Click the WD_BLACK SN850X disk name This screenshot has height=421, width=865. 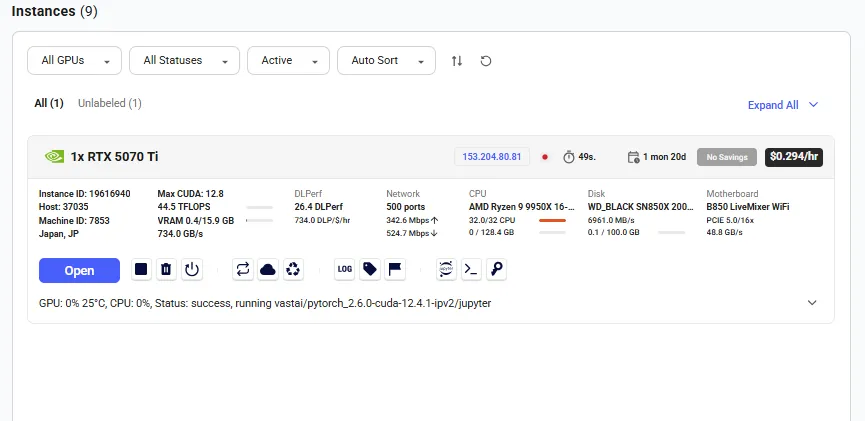coord(640,207)
